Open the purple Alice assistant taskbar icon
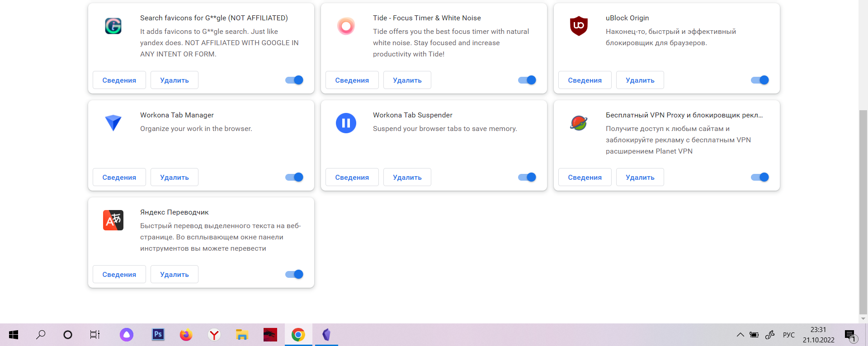The height and width of the screenshot is (346, 868). tap(127, 335)
